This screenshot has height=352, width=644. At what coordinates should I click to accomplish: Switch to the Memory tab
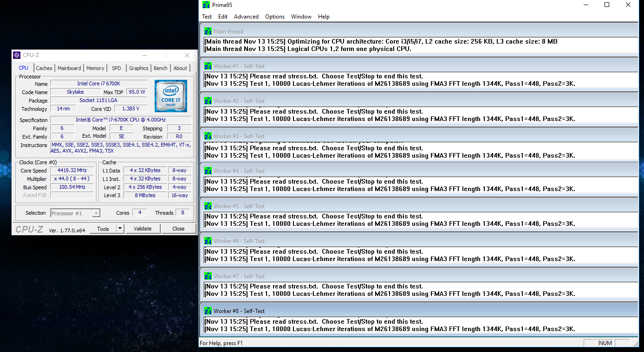pos(95,68)
